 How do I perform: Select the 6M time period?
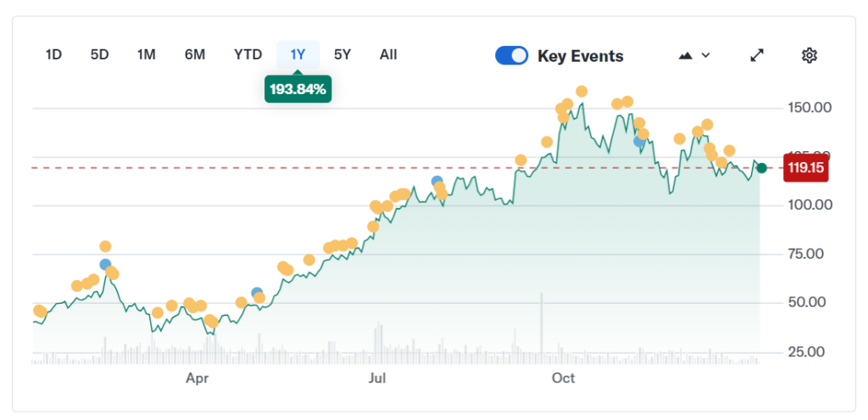[x=195, y=55]
